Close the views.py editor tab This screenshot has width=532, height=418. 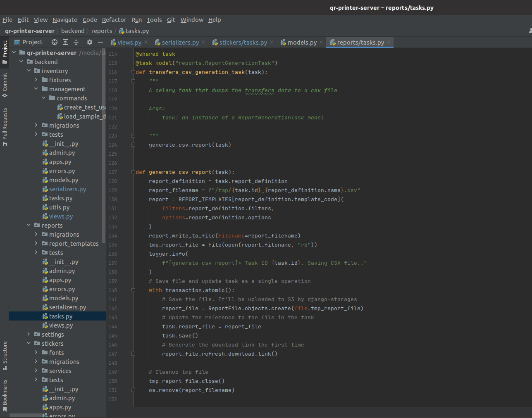tap(146, 42)
